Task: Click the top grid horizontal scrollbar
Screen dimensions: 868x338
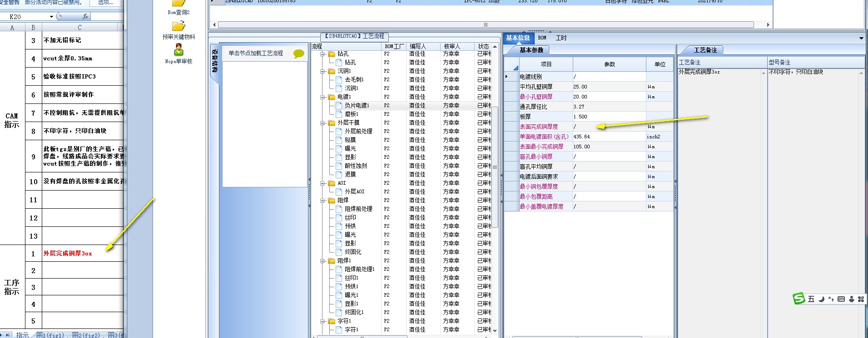Action: click(486, 25)
